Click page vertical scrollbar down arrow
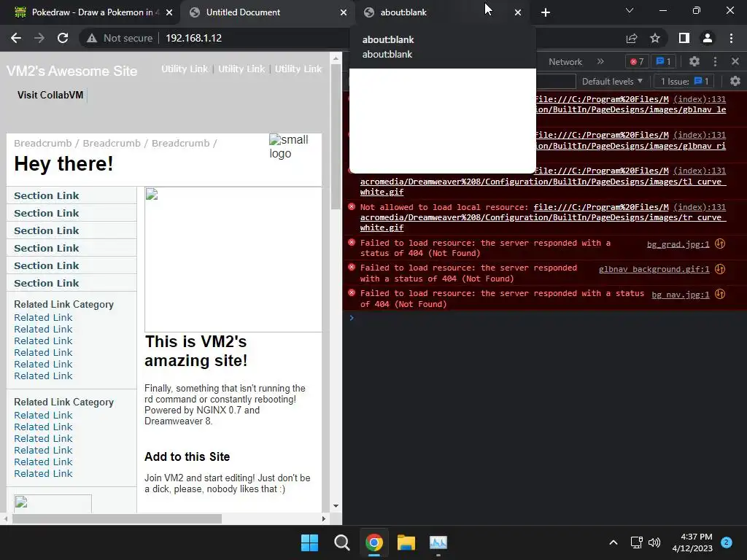 [x=336, y=506]
